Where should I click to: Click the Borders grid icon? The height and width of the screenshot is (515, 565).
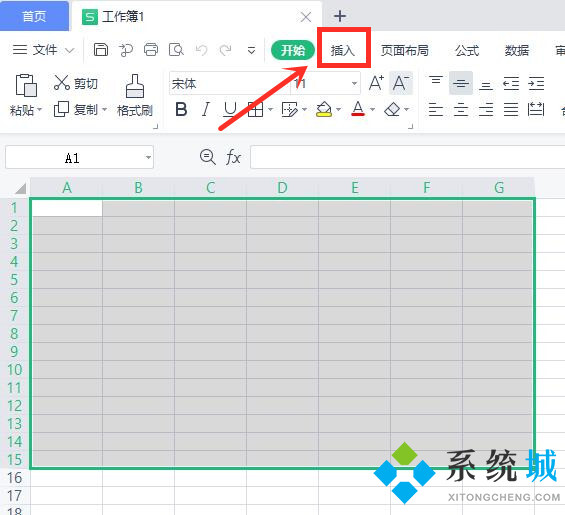point(255,109)
